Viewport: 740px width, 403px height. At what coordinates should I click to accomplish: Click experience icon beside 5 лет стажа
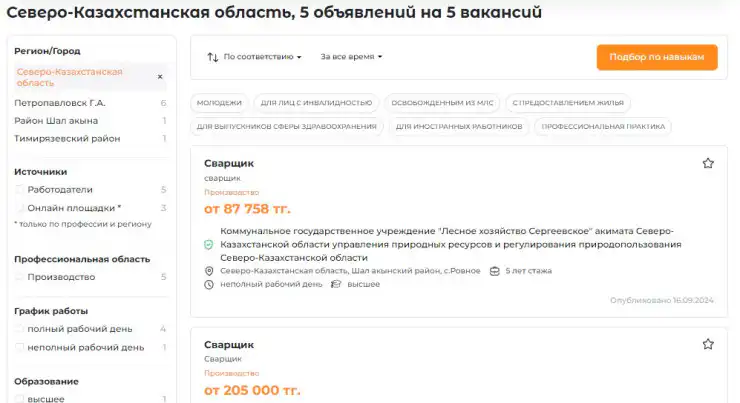pyautogui.click(x=494, y=271)
